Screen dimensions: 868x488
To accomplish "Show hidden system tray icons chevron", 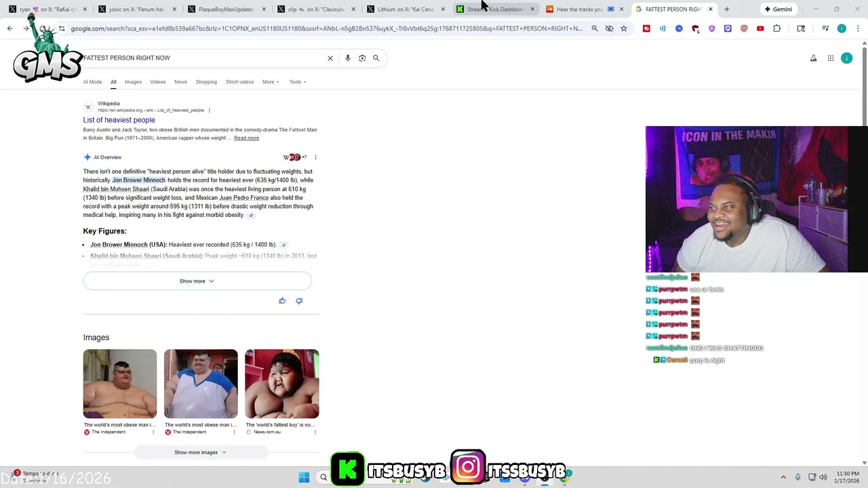I will point(783,477).
